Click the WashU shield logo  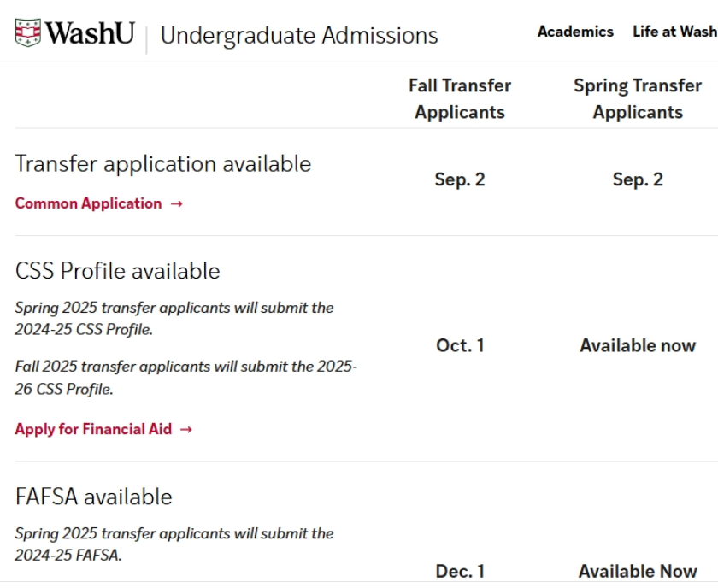(28, 33)
